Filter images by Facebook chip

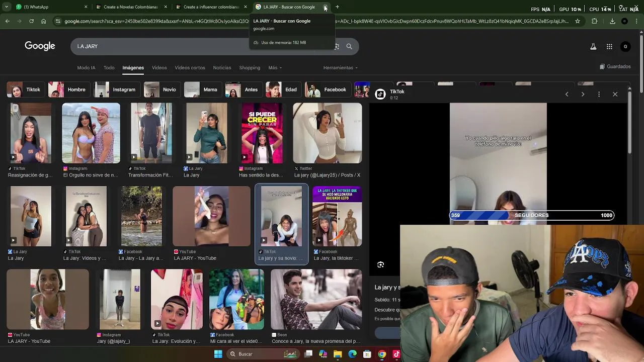click(327, 89)
